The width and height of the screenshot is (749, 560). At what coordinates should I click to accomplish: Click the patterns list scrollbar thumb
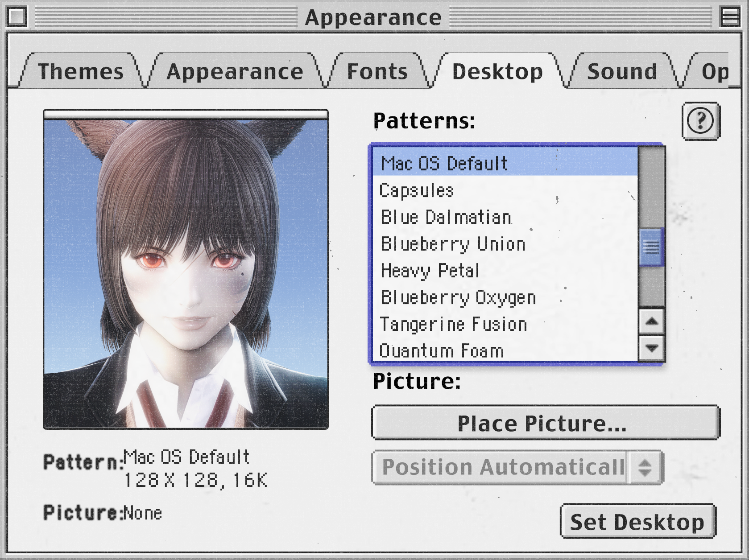coord(652,247)
